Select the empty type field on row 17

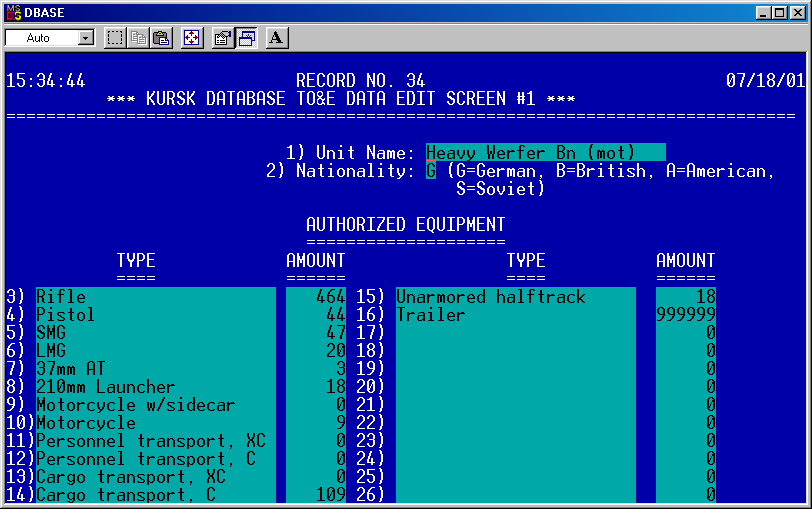click(x=515, y=333)
